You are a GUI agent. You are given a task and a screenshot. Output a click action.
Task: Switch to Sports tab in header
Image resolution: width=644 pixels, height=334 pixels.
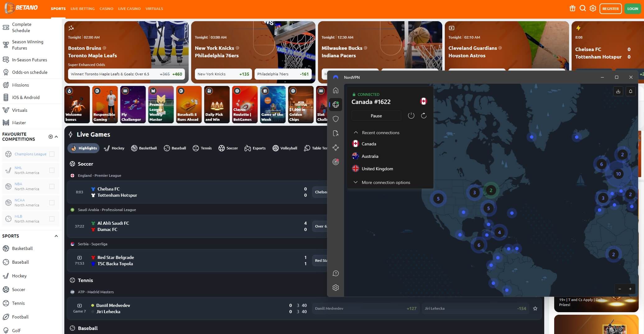pyautogui.click(x=58, y=9)
